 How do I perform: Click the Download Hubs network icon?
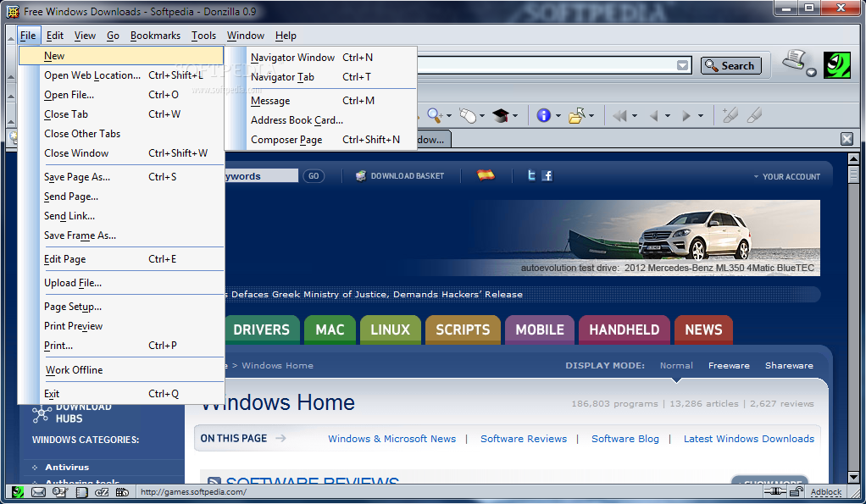[x=42, y=413]
